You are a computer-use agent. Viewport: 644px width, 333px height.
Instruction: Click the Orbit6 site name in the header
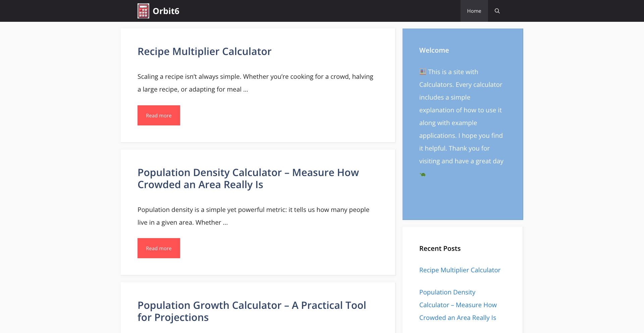click(x=166, y=11)
